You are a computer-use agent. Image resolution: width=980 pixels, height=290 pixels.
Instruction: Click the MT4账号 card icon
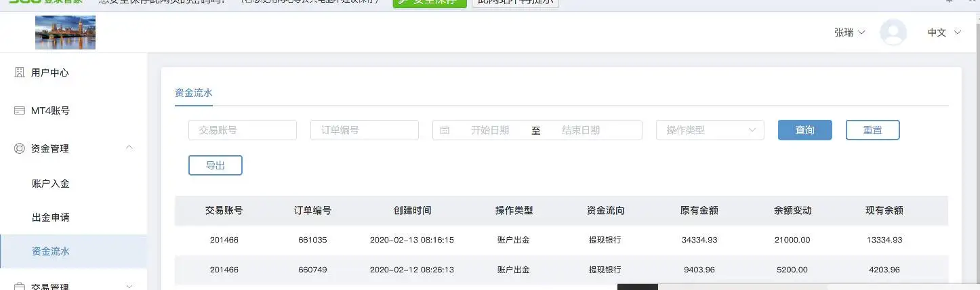click(20, 110)
